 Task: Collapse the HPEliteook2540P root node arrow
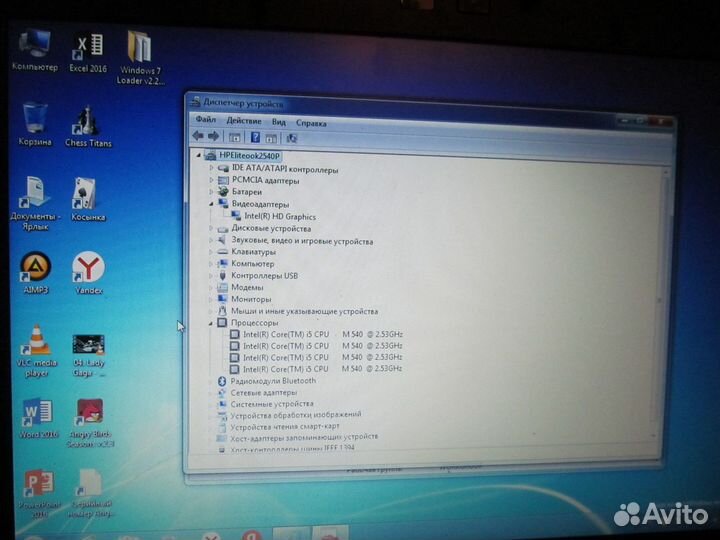pyautogui.click(x=198, y=155)
